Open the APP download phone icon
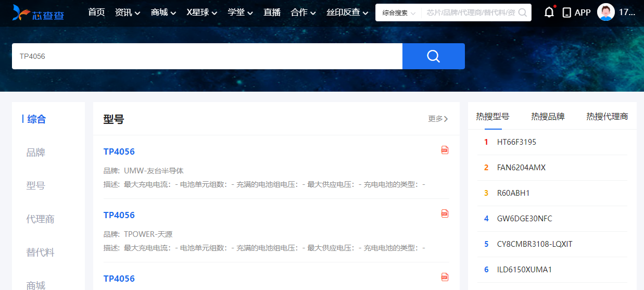 (x=567, y=12)
